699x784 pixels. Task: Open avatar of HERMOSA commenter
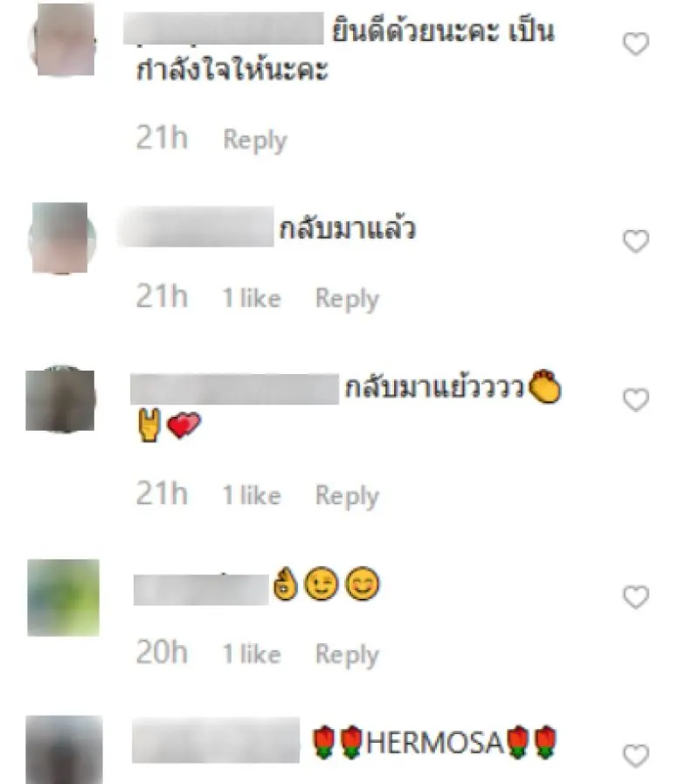click(x=64, y=750)
